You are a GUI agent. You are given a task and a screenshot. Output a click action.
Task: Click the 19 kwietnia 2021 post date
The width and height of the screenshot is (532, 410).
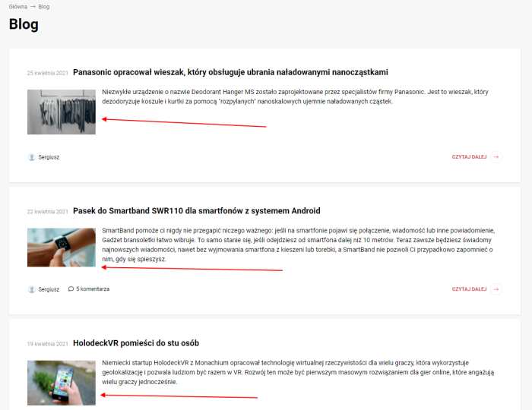[47, 344]
